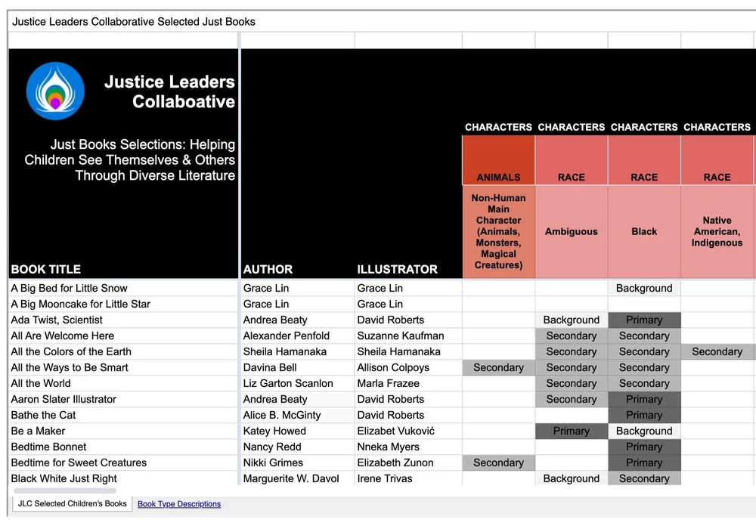This screenshot has width=756, height=532.
Task: Select illustrator cell 'Suzanne Kaufman'
Action: point(408,336)
